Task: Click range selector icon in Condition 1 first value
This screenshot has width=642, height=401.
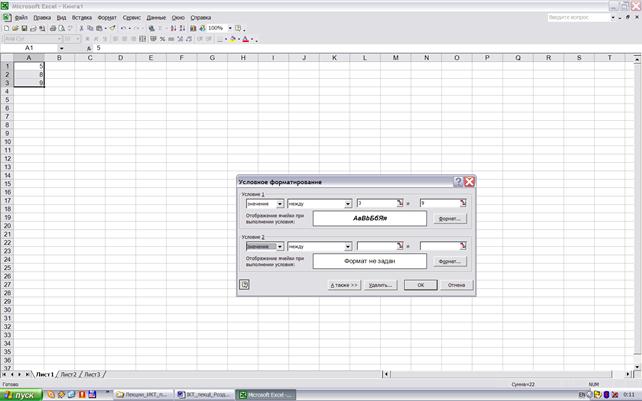Action: (x=400, y=203)
